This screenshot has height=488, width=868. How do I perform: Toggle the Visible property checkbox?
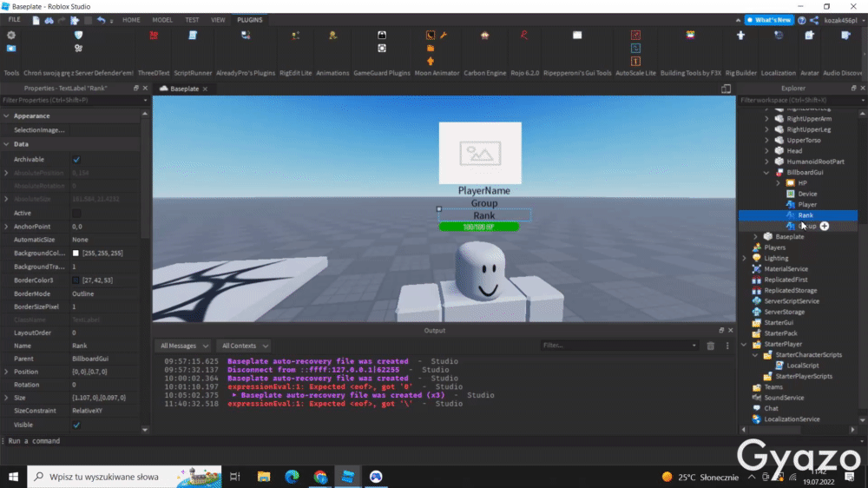coord(76,425)
